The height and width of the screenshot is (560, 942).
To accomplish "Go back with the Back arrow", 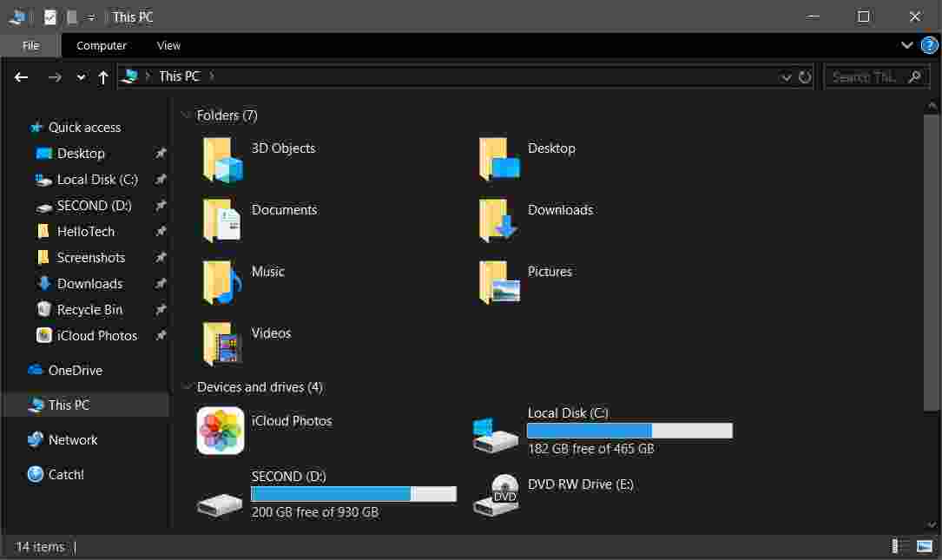I will point(22,77).
